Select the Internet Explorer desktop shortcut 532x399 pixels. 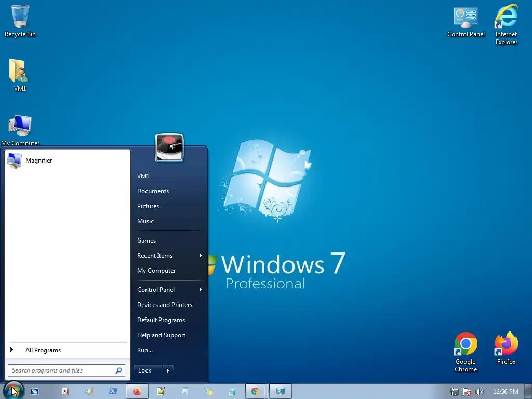(506, 24)
